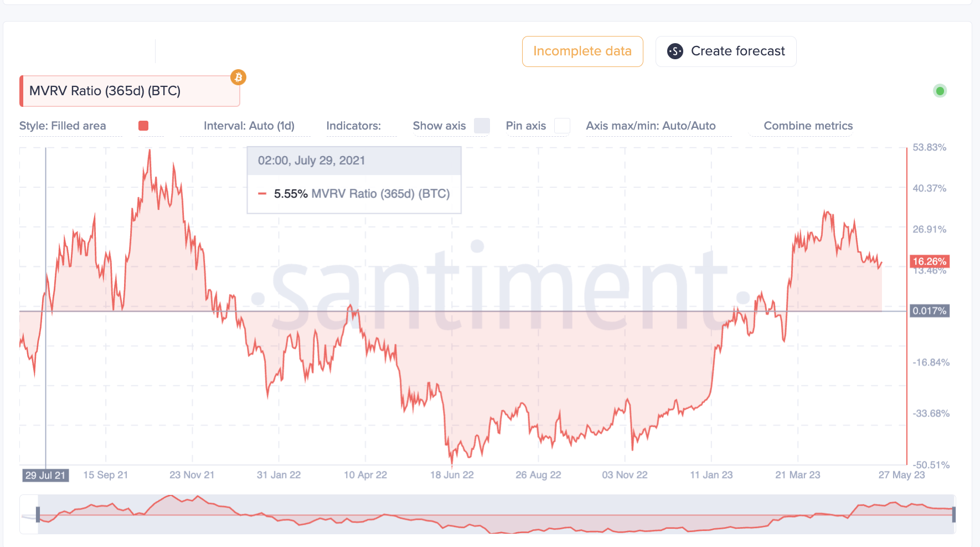The height and width of the screenshot is (547, 980).
Task: Click the 29 Jul 21 date marker
Action: [45, 476]
